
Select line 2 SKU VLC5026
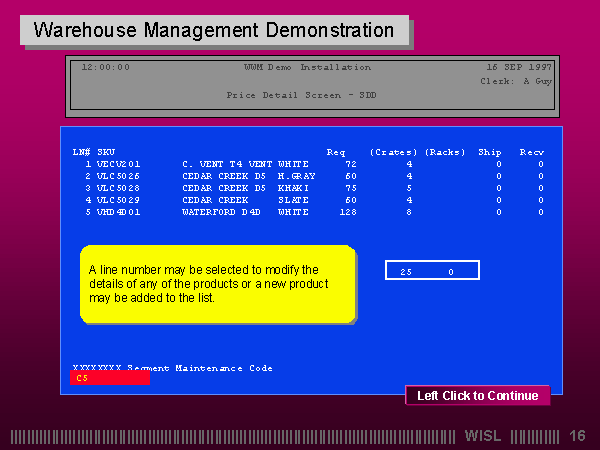[118, 175]
